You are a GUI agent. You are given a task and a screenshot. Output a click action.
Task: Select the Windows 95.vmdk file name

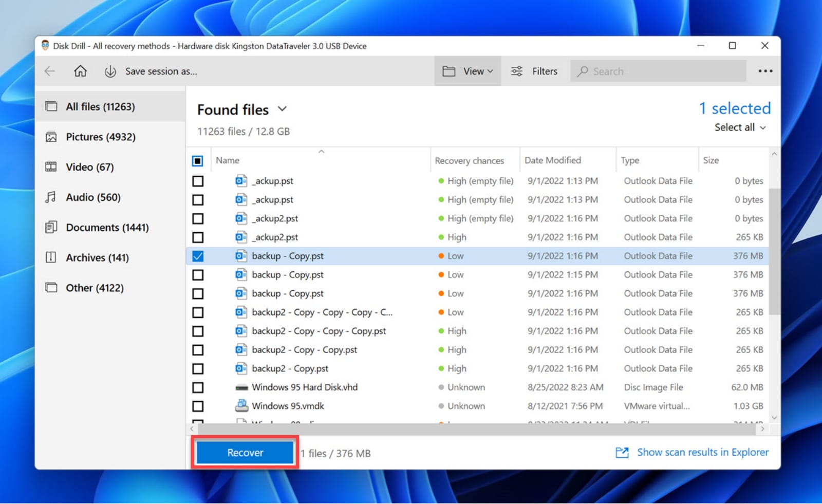click(288, 406)
